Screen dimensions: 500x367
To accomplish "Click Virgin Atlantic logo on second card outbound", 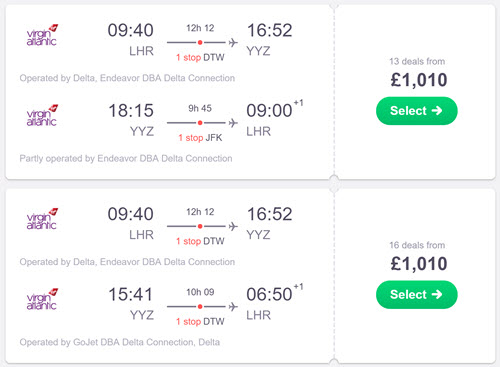I will tap(42, 219).
